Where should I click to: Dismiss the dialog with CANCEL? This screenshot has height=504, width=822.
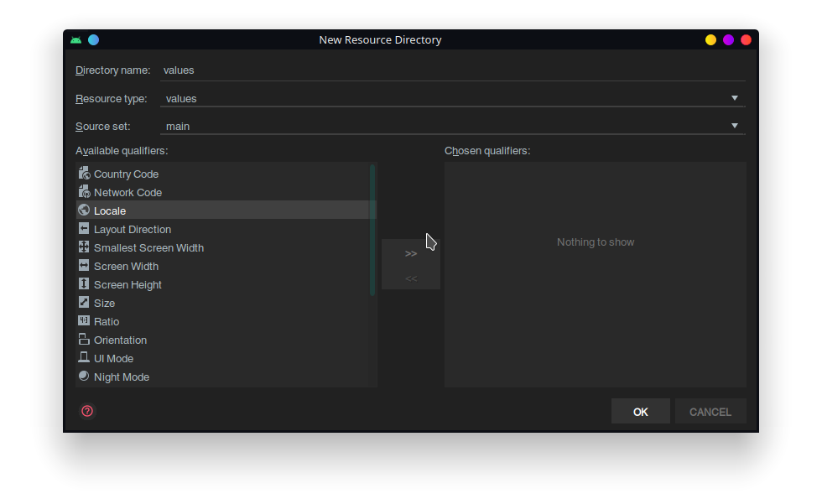[710, 412]
